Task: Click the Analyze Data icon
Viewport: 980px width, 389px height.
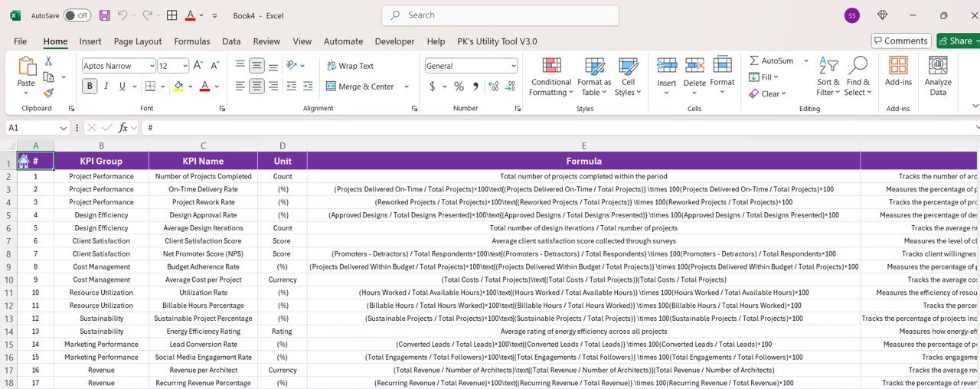Action: click(937, 77)
